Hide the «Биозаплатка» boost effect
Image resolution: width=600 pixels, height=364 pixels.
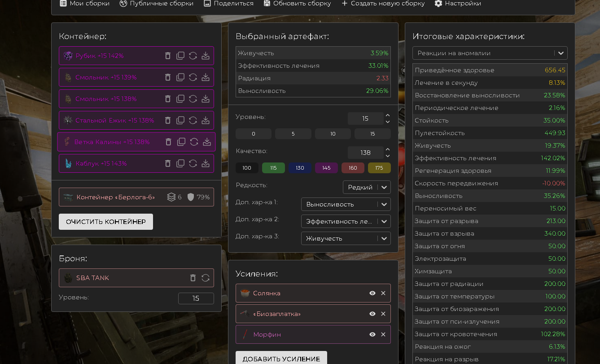(x=372, y=314)
